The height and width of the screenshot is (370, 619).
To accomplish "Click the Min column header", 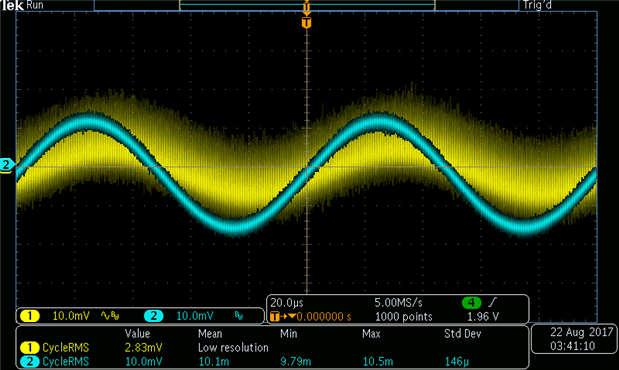I will pos(288,334).
